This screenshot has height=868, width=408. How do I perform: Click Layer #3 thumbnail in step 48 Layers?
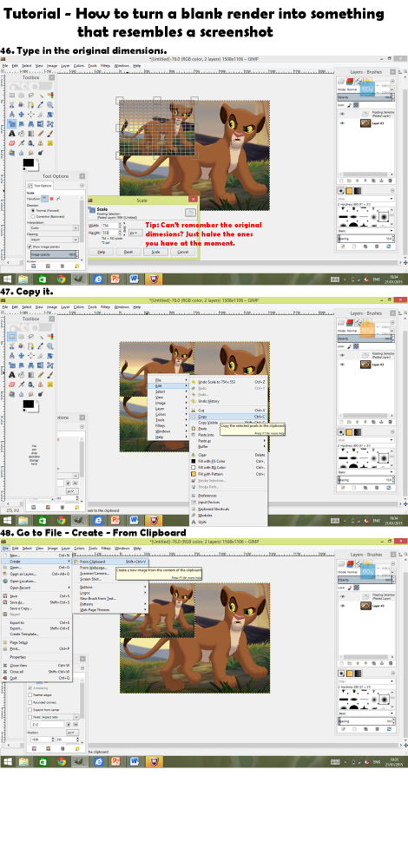tap(365, 605)
